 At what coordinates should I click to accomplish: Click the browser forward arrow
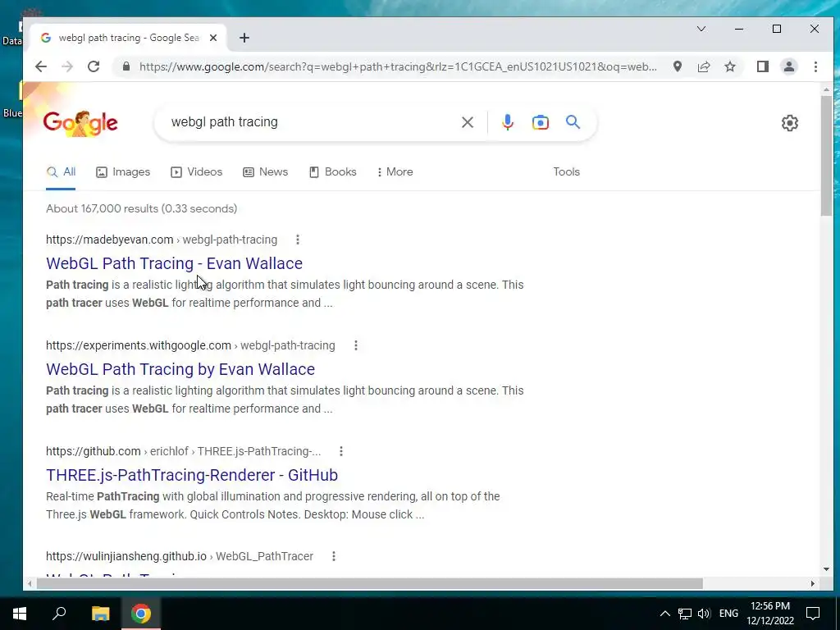(x=67, y=66)
